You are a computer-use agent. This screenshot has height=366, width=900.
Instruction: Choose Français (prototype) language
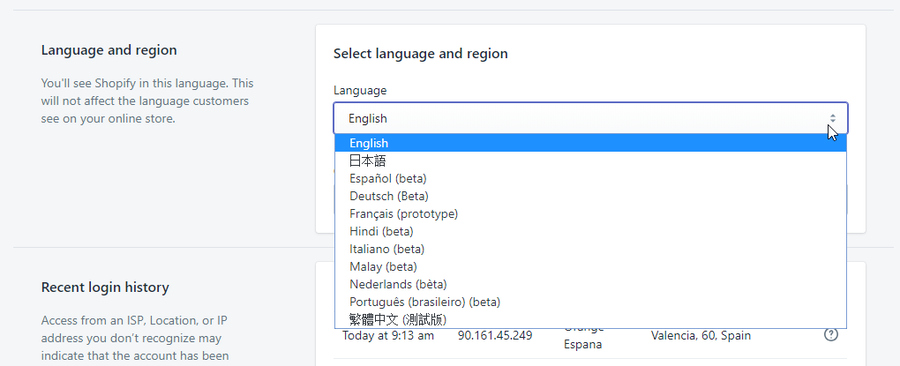[590, 213]
